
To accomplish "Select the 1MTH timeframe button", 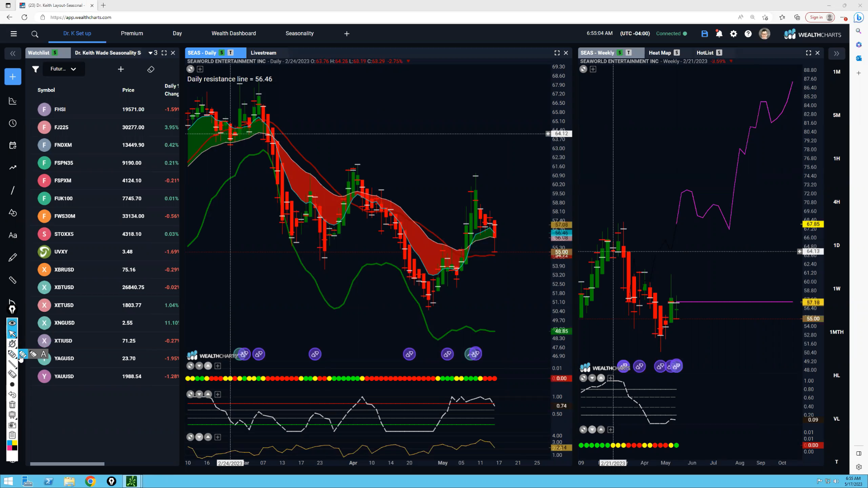I will pos(836,332).
